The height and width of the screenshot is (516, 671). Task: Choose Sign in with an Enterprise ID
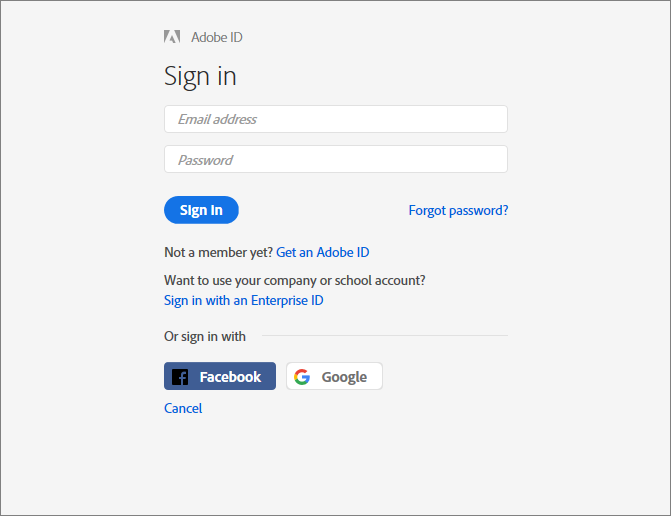243,300
